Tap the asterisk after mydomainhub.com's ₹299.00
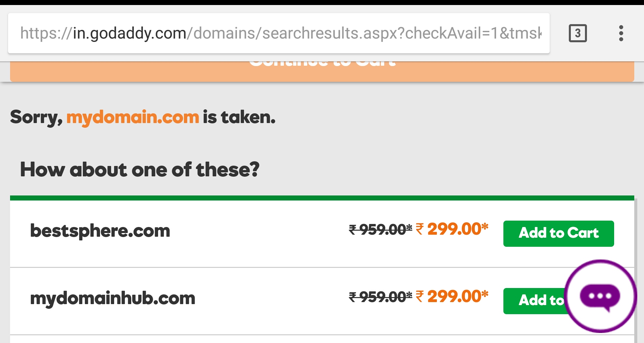This screenshot has height=343, width=644. tap(485, 293)
